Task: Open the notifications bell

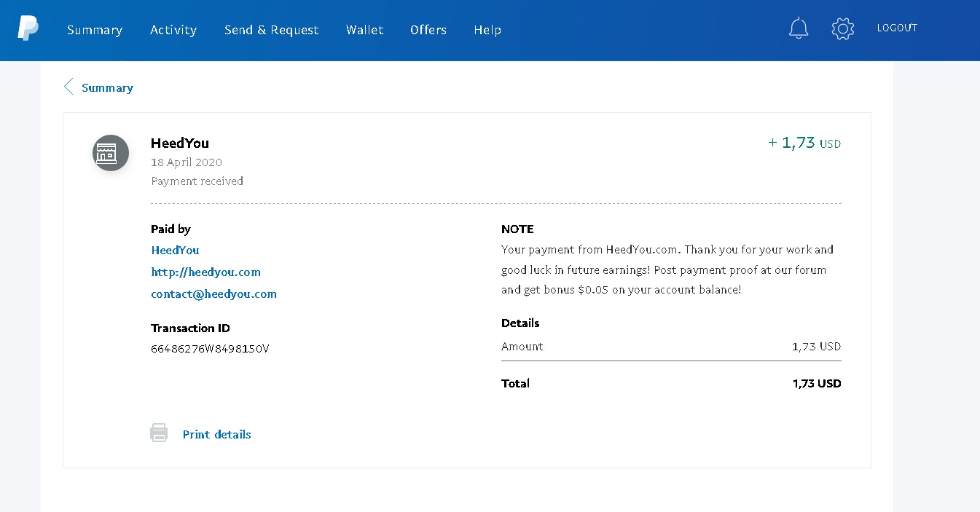Action: 799,28
